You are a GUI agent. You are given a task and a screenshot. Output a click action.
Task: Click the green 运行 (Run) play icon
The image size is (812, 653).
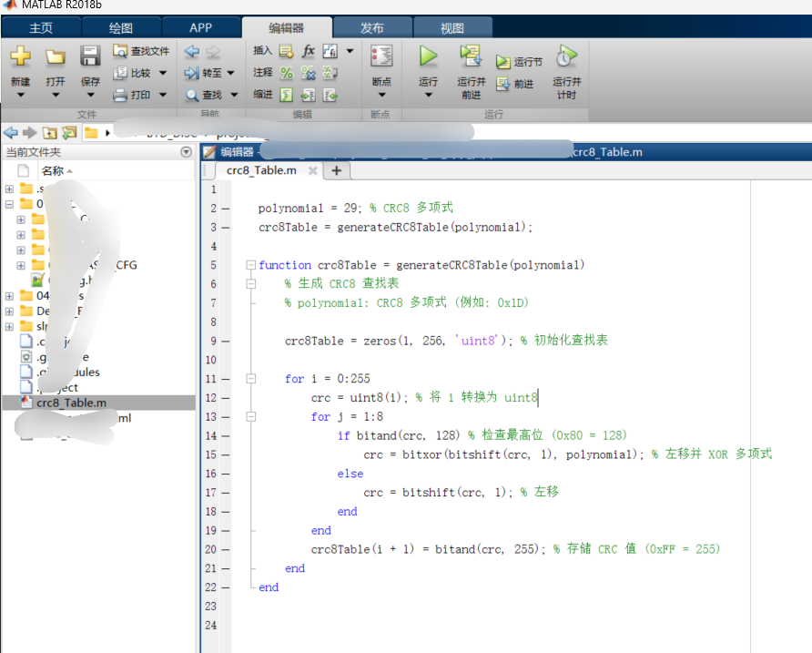428,56
